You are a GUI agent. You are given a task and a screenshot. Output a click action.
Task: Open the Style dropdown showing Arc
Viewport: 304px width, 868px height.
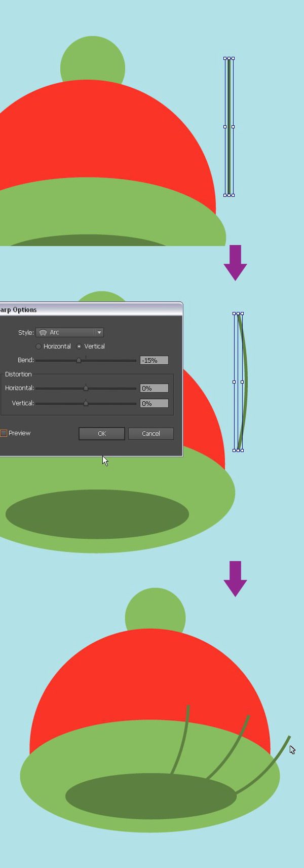[69, 332]
